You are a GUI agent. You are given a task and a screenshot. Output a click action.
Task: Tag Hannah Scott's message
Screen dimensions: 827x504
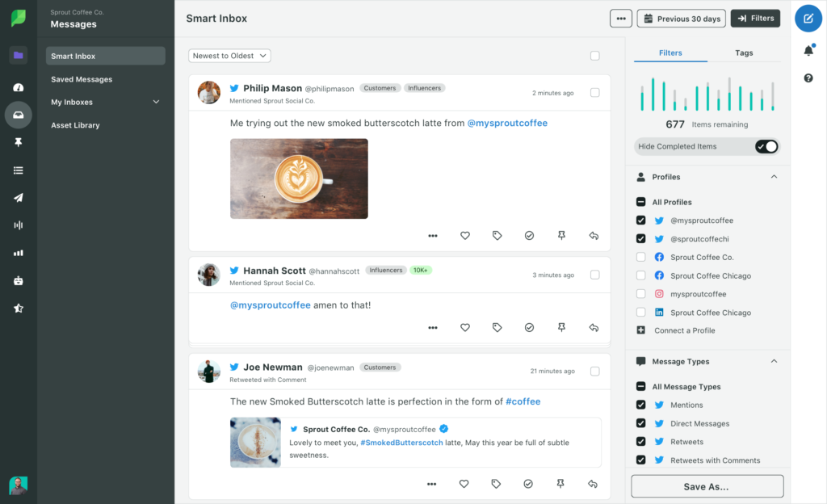click(x=497, y=327)
